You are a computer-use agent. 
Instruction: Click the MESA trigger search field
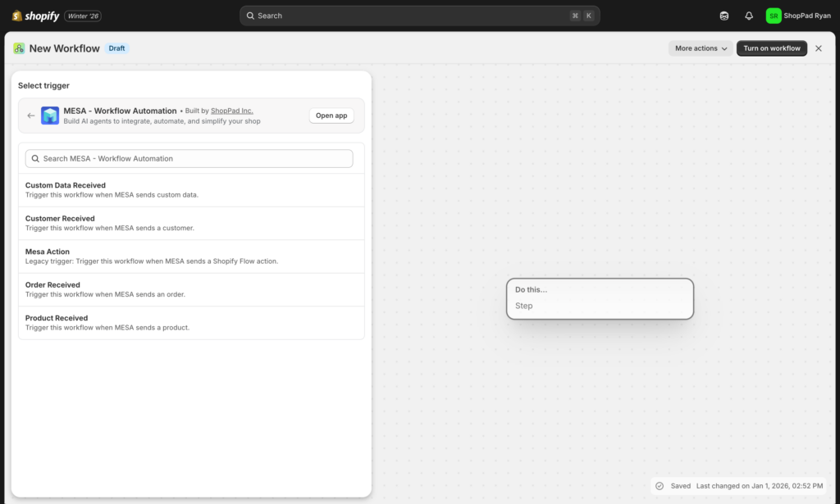[189, 157]
